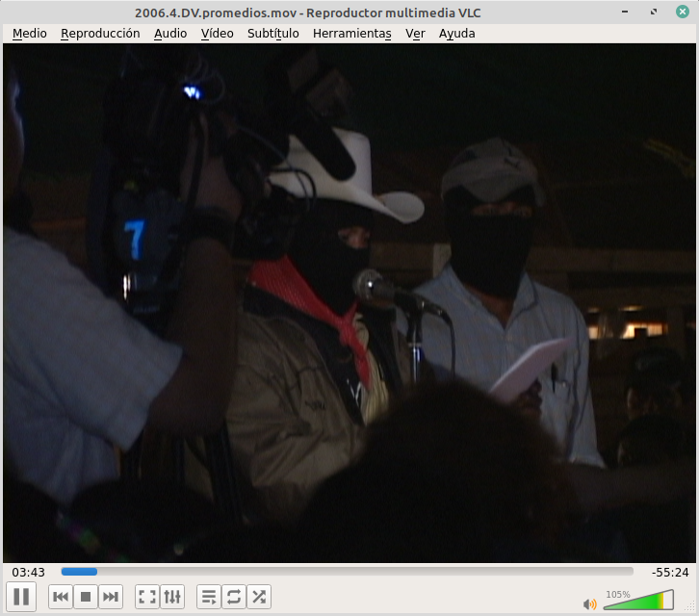Open extended settings and effects
This screenshot has width=699, height=616.
[172, 598]
